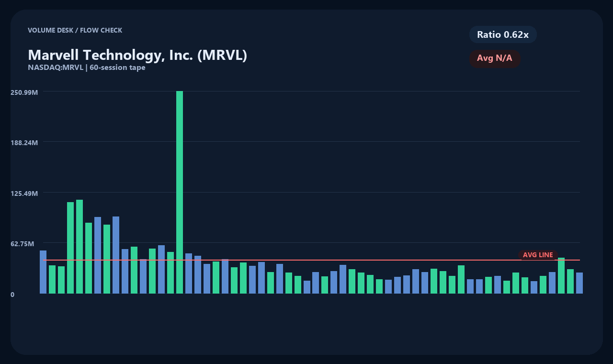Click the first blue bar on the left
613x364 pixels.
[x=43, y=272]
